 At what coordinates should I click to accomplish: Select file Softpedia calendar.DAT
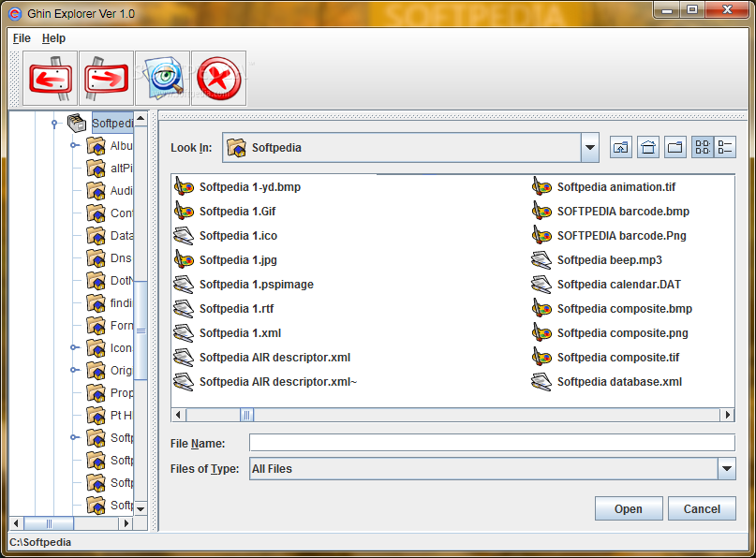pyautogui.click(x=606, y=285)
